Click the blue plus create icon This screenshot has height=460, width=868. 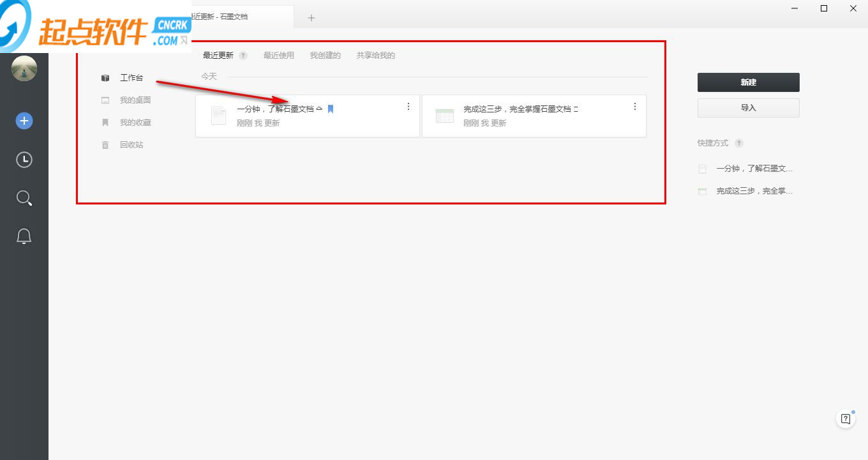24,121
